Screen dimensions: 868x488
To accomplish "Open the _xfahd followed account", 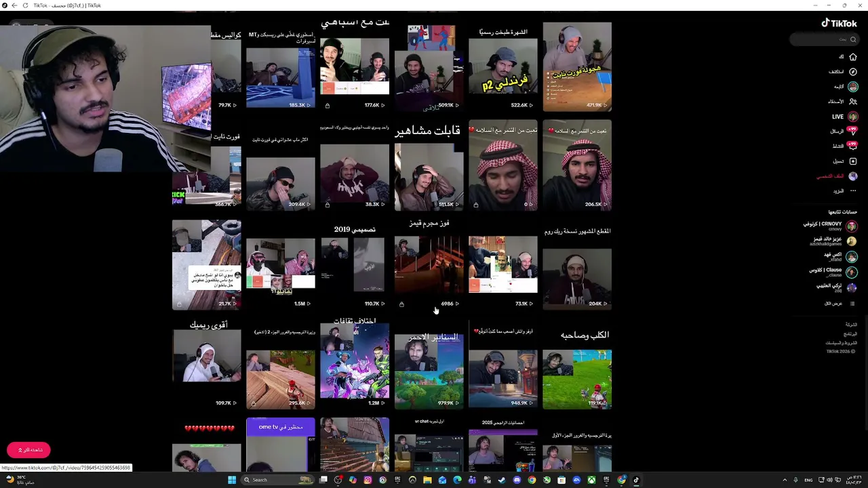I will point(840,256).
